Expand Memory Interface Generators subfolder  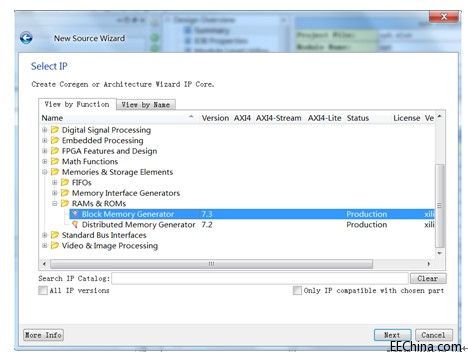coord(55,193)
